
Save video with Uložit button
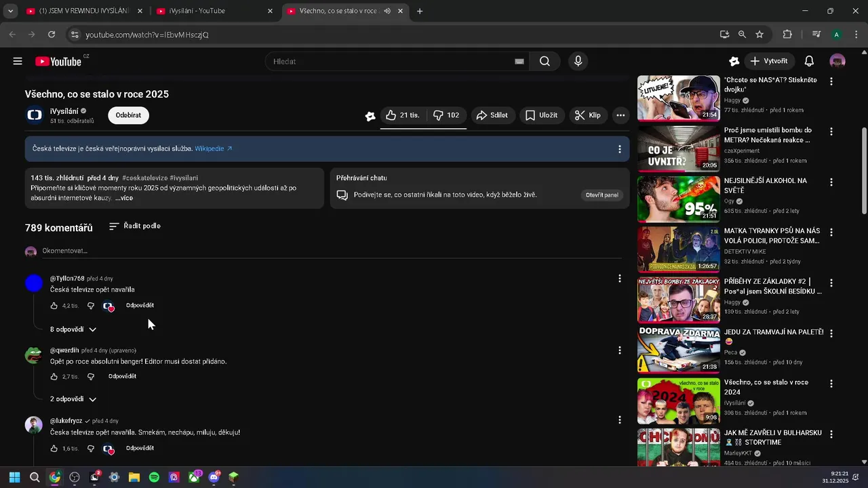pyautogui.click(x=542, y=115)
